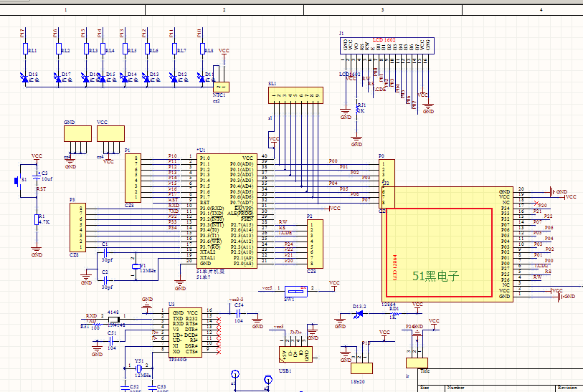Image resolution: width=583 pixels, height=392 pixels.
Task: Click the P0 eight-pin header
Action: (387, 184)
